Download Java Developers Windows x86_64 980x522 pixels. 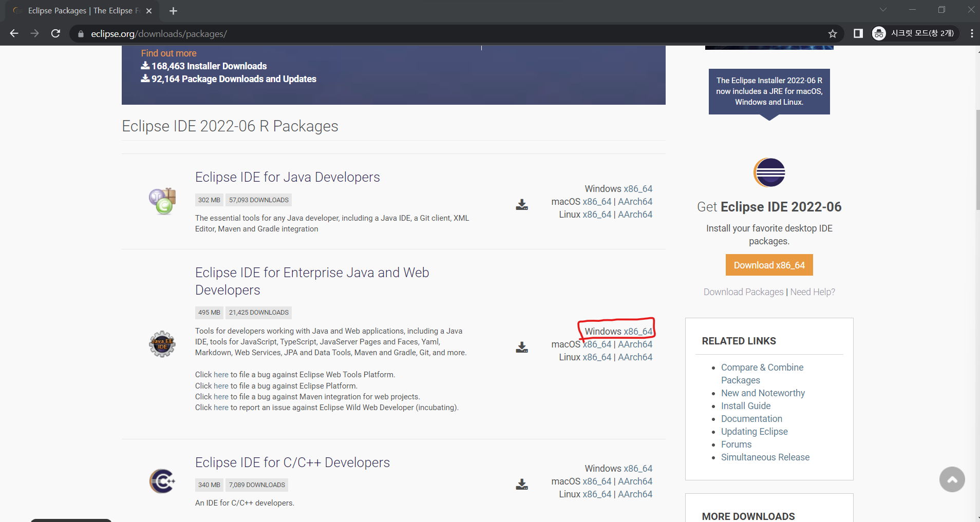[638, 189]
